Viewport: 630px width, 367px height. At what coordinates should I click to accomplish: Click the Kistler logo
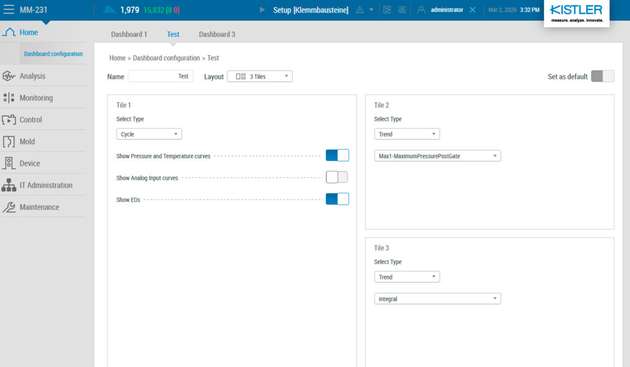pyautogui.click(x=577, y=13)
